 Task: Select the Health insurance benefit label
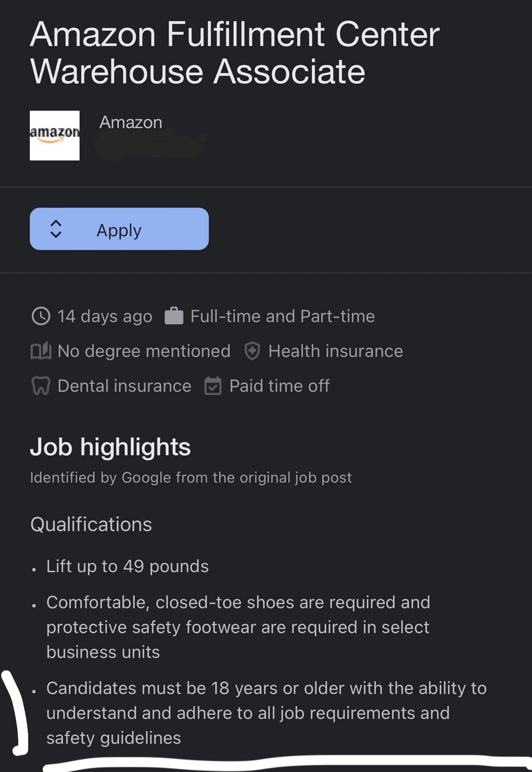coord(336,351)
